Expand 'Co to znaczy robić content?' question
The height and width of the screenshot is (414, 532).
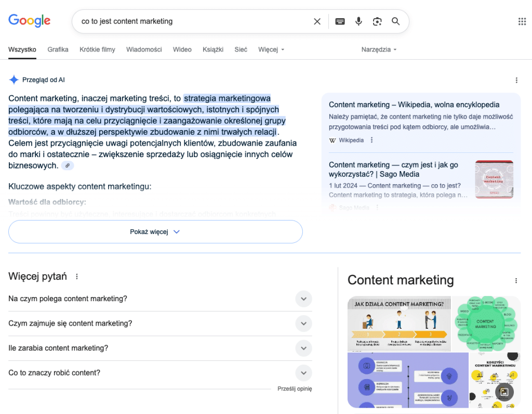pyautogui.click(x=160, y=373)
